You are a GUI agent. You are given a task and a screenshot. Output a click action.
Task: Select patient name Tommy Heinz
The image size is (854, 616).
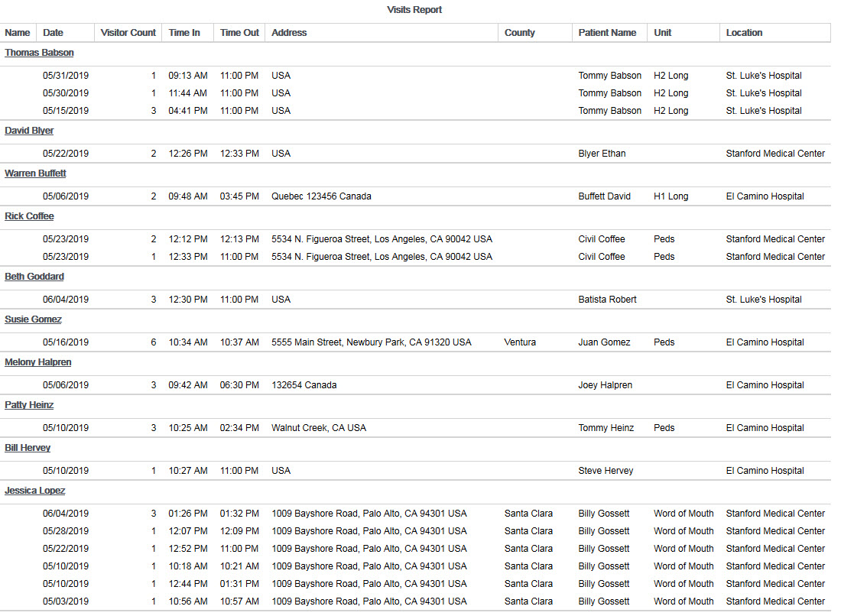(606, 428)
